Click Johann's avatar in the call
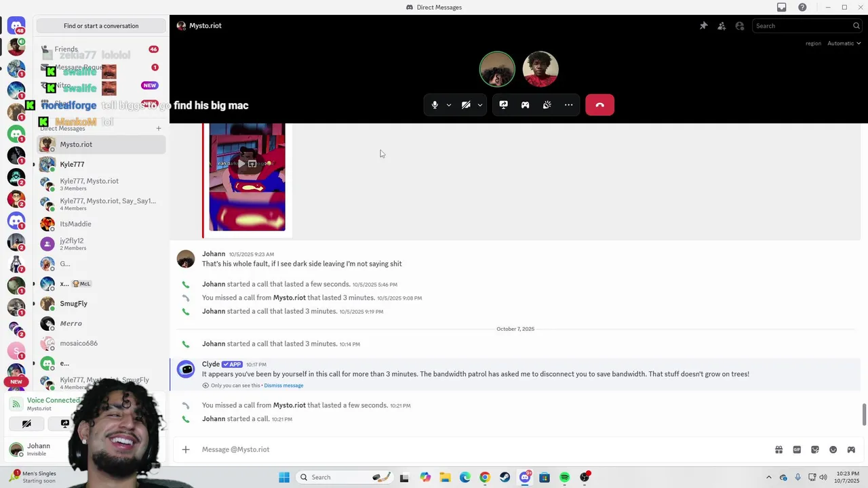Image resolution: width=868 pixels, height=488 pixels. pyautogui.click(x=497, y=69)
